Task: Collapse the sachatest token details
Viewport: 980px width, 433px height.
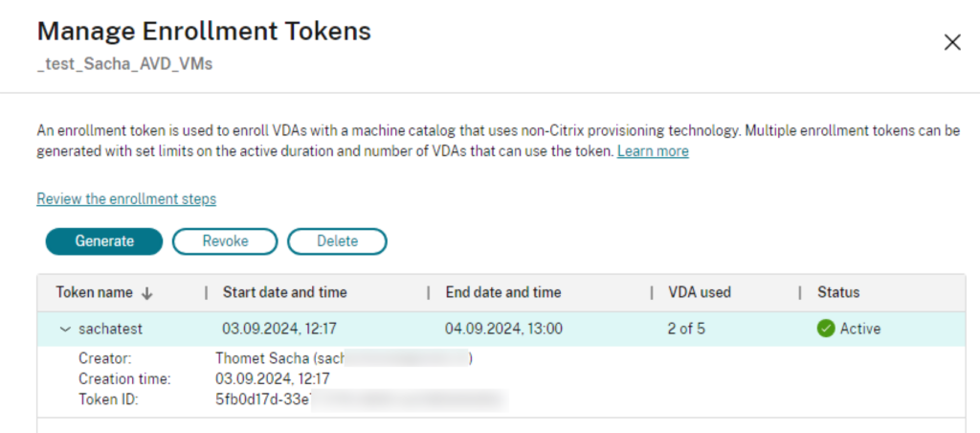Action: coord(65,329)
